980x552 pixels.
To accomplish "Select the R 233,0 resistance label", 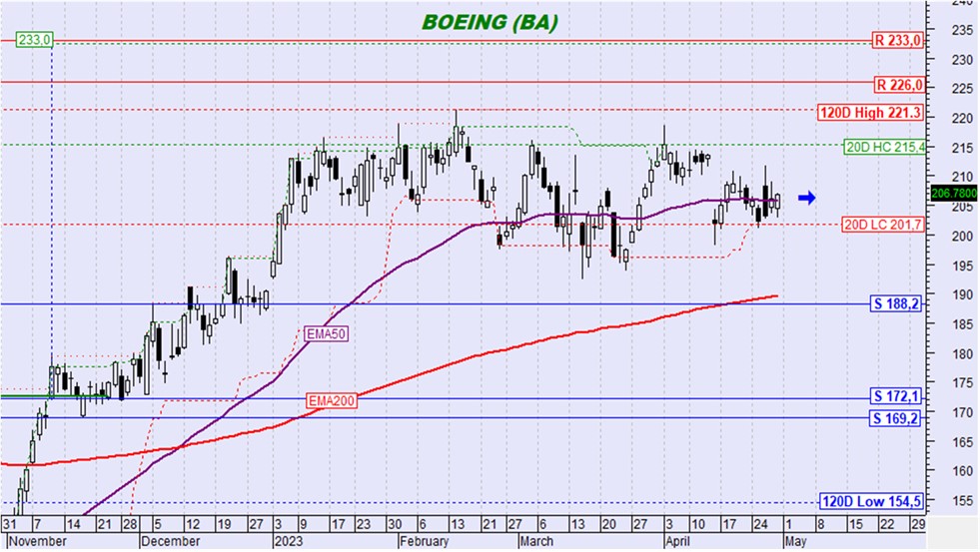I will coord(897,41).
